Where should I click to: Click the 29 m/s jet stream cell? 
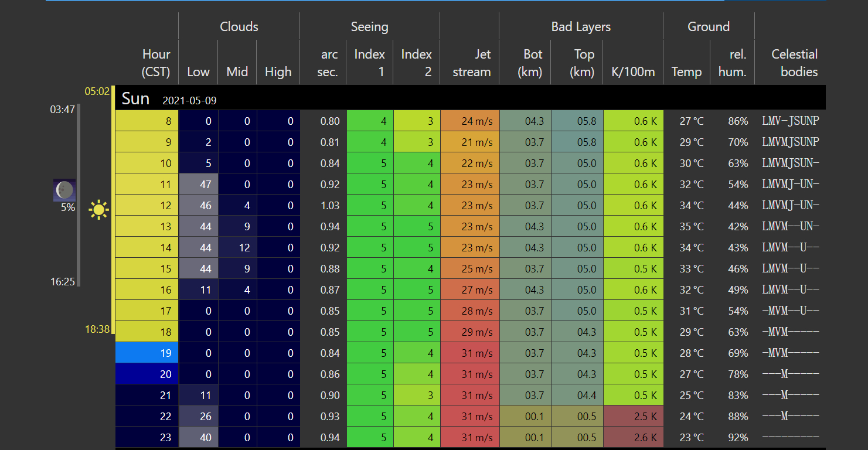[470, 332]
